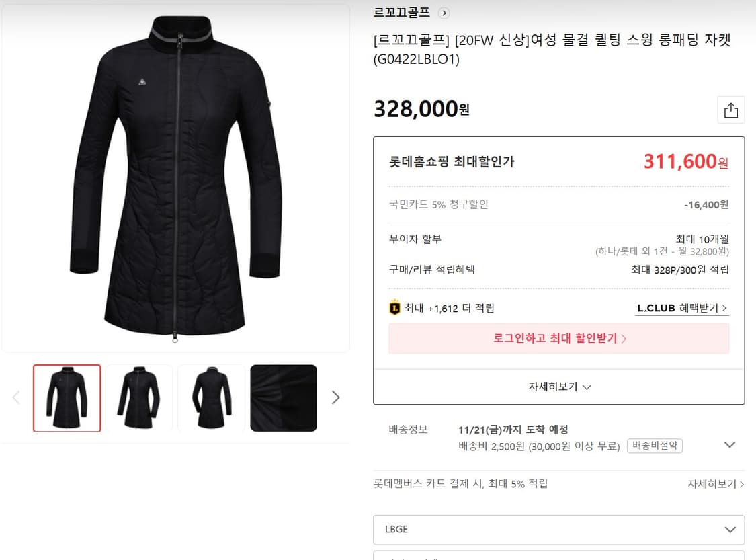Click the left arrow to view previous thumbnails
Image resolution: width=756 pixels, height=560 pixels.
click(16, 397)
